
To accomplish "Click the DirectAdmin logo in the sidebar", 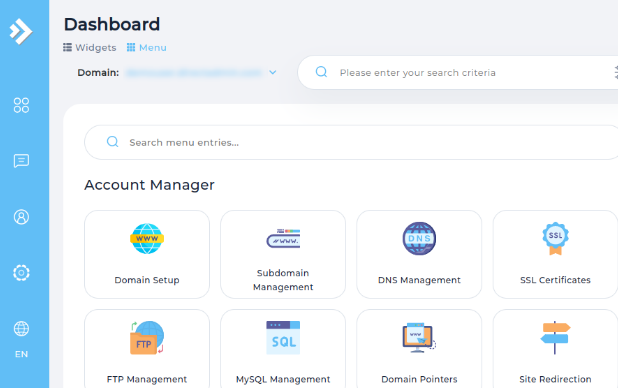I will pos(21,31).
